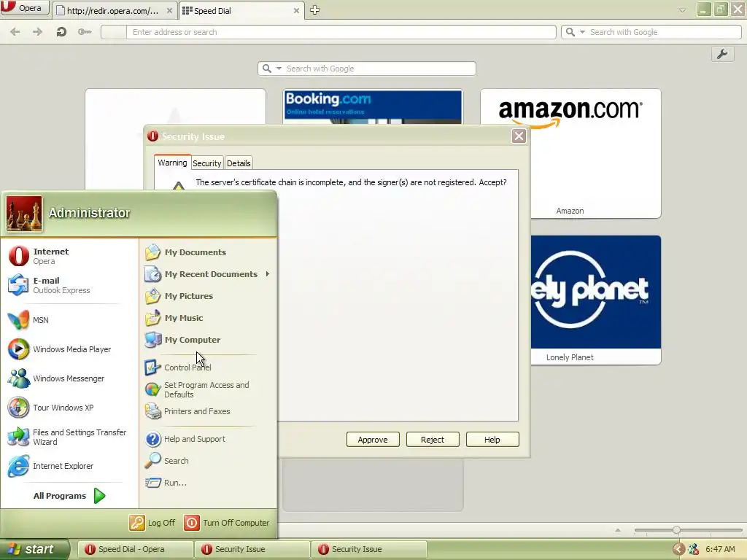The height and width of the screenshot is (560, 747).
Task: Click the Back navigation arrow
Action: (15, 32)
